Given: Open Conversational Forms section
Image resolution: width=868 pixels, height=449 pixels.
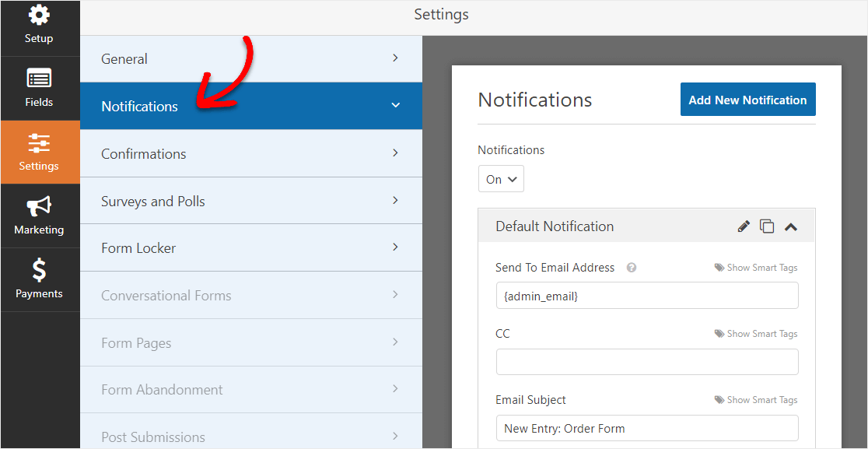Looking at the screenshot, I should [250, 295].
